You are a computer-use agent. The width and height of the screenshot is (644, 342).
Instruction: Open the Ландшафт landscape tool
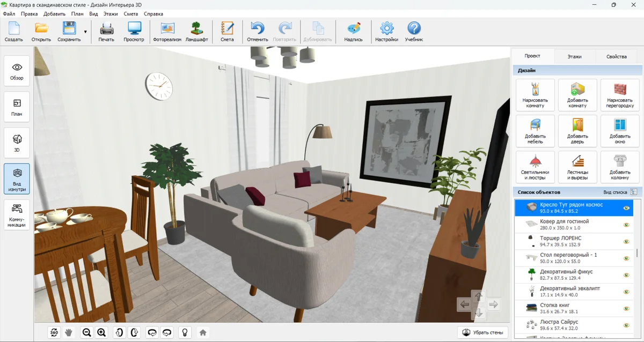tap(196, 32)
